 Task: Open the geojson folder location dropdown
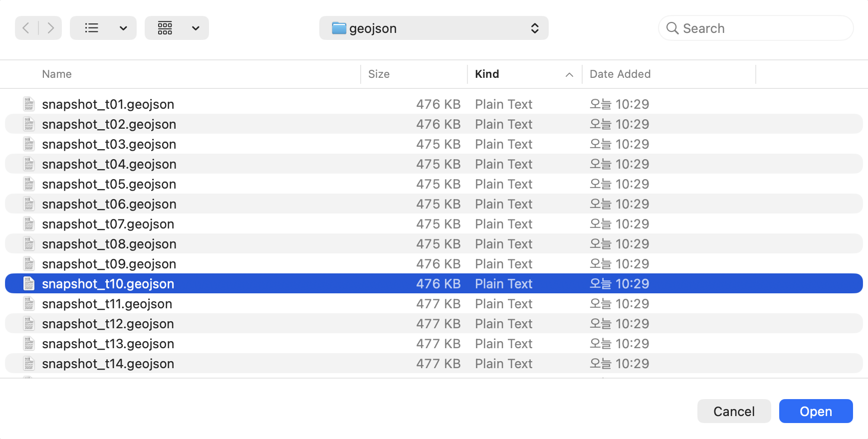tap(534, 28)
